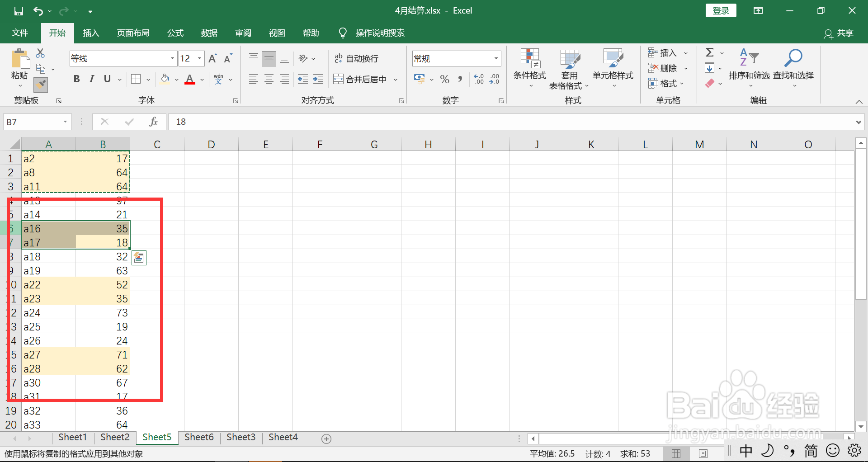Toggle middle vertical alignment
The width and height of the screenshot is (868, 462).
(x=269, y=58)
